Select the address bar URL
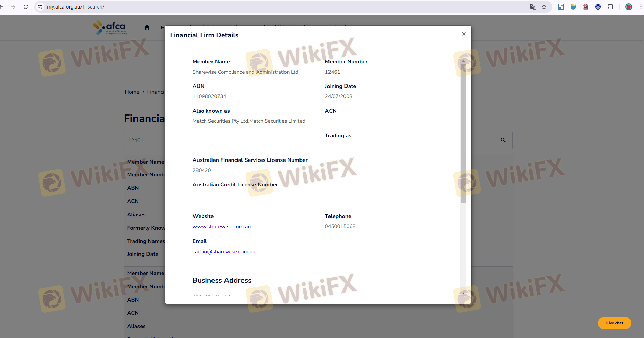This screenshot has width=644, height=338. 76,7
